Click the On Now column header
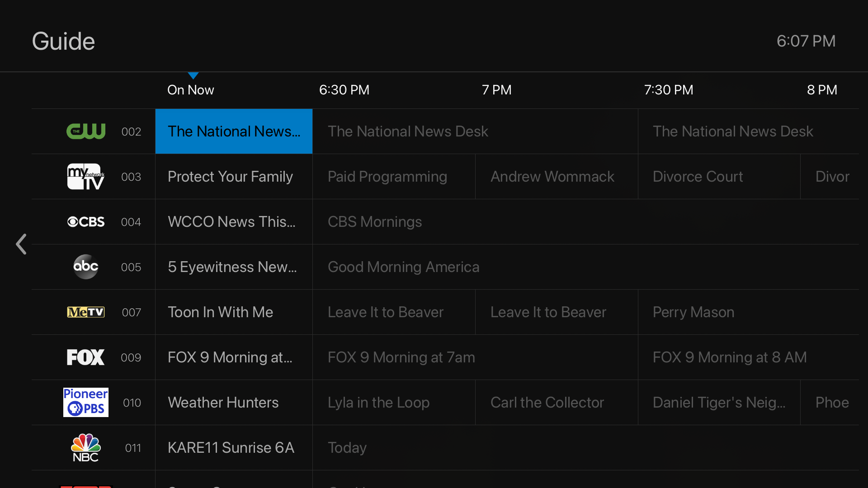868x488 pixels. pyautogui.click(x=190, y=90)
